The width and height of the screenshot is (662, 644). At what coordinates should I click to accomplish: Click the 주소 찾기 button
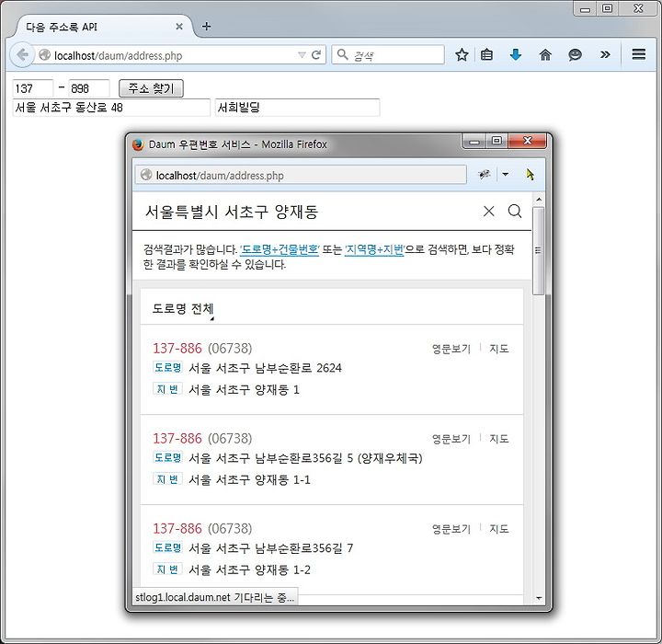pyautogui.click(x=151, y=88)
